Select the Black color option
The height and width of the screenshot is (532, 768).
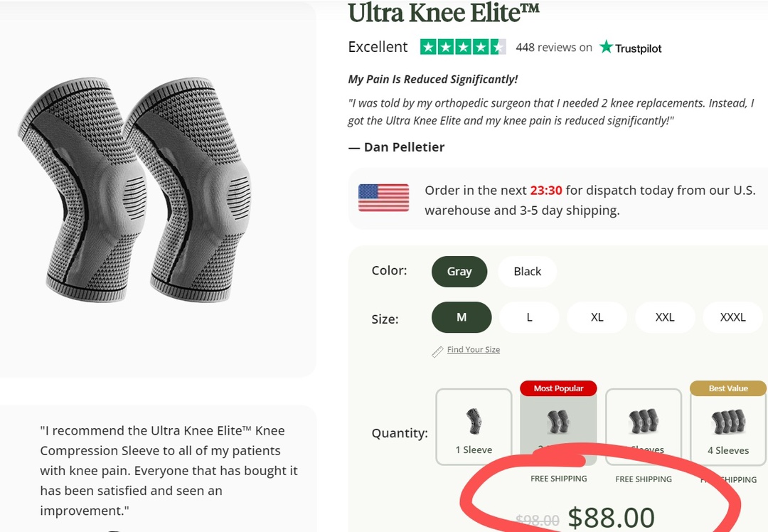coord(528,271)
